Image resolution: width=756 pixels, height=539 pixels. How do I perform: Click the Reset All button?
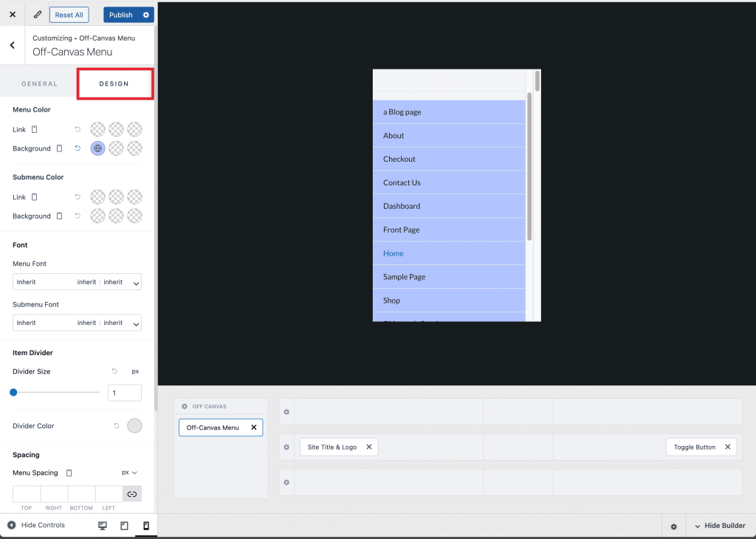tap(69, 15)
